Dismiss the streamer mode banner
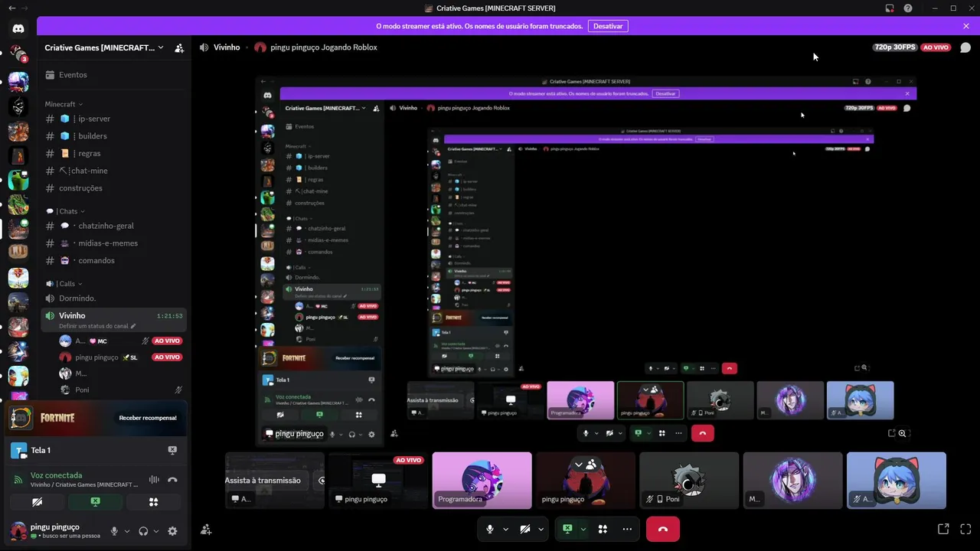The height and width of the screenshot is (551, 980). tap(966, 26)
